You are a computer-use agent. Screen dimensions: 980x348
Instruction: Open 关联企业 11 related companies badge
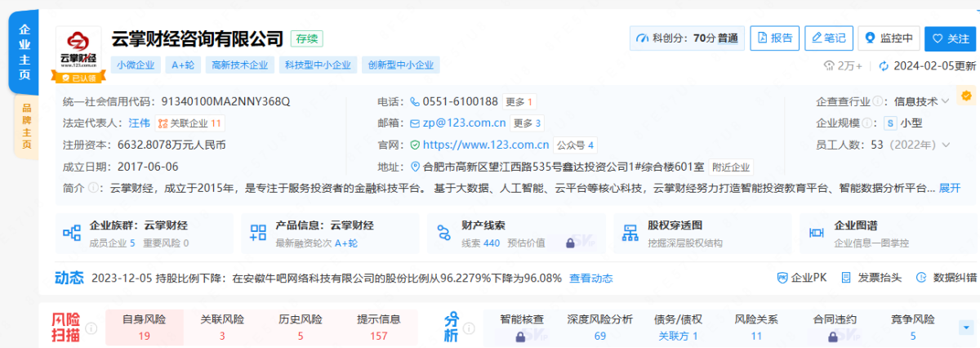(190, 123)
